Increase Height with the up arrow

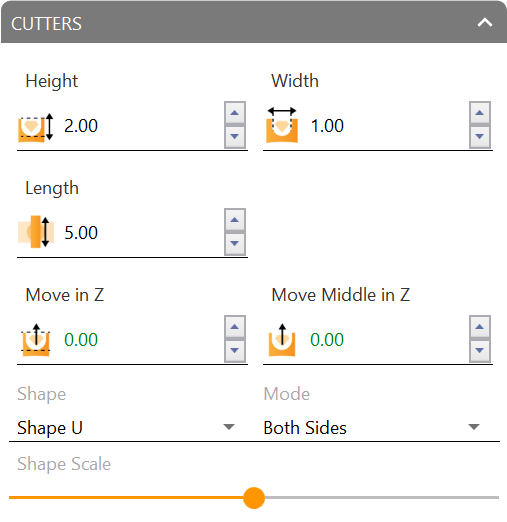[235, 113]
